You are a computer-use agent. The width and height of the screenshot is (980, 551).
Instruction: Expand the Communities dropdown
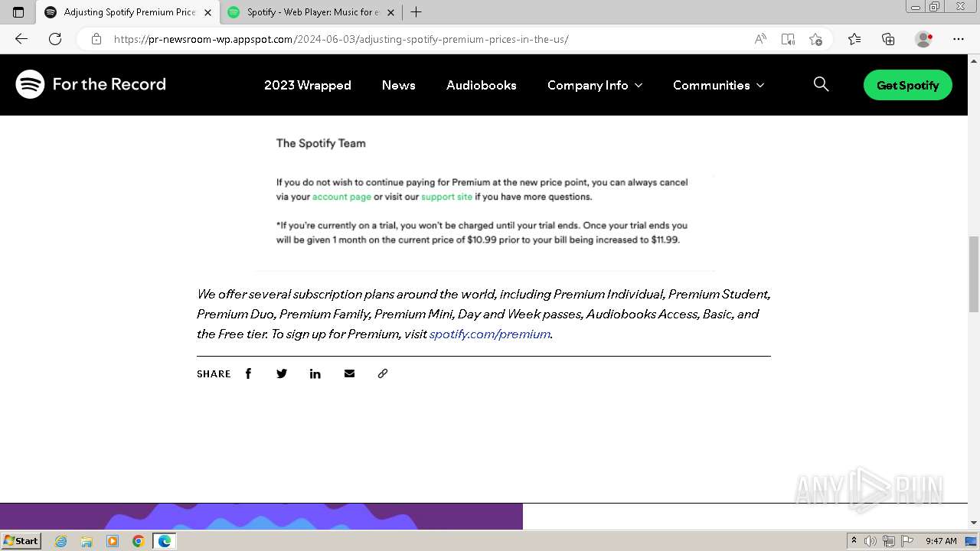click(x=718, y=85)
